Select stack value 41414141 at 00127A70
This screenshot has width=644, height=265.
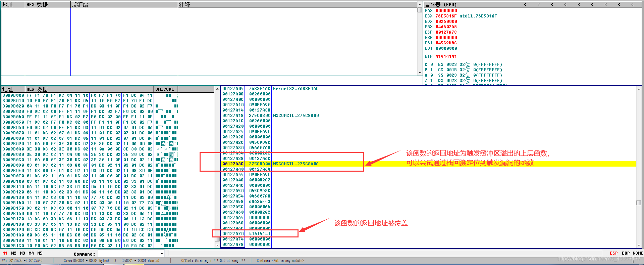click(259, 234)
